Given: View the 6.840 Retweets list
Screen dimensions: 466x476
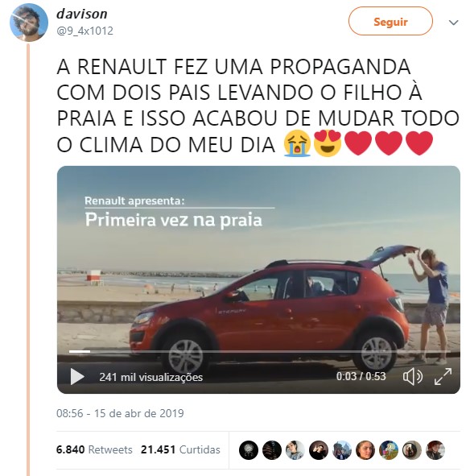Looking at the screenshot, I should click(x=94, y=449).
